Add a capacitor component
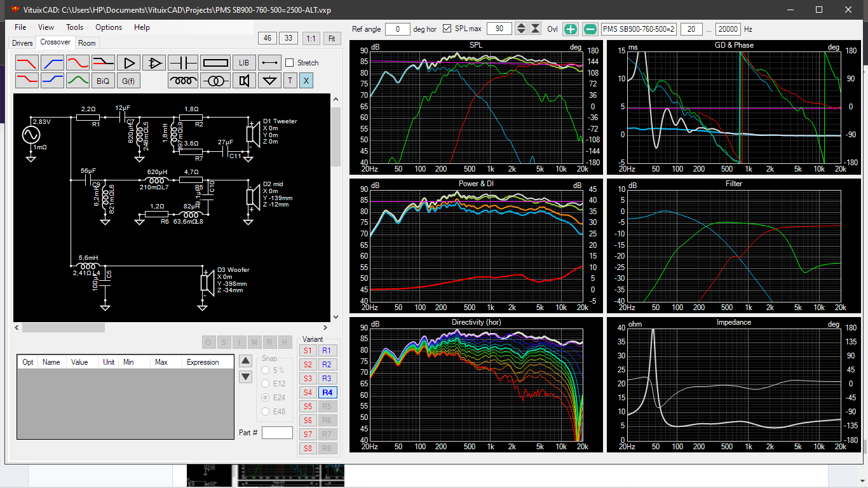Image resolution: width=868 pixels, height=488 pixels. 184,63
